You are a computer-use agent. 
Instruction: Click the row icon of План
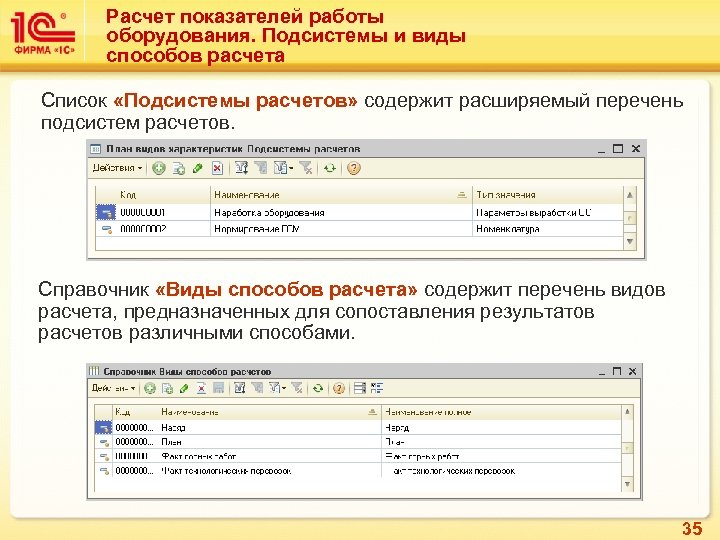pos(104,442)
